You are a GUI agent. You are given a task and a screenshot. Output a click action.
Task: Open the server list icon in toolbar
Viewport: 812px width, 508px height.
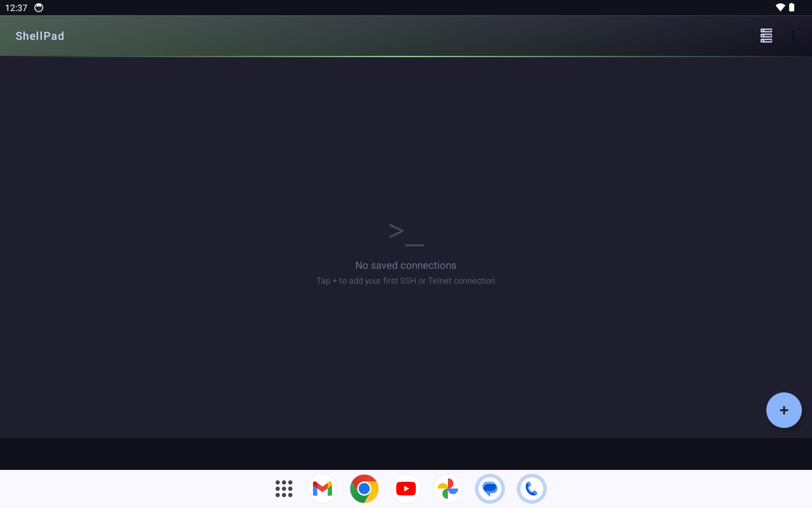[766, 36]
